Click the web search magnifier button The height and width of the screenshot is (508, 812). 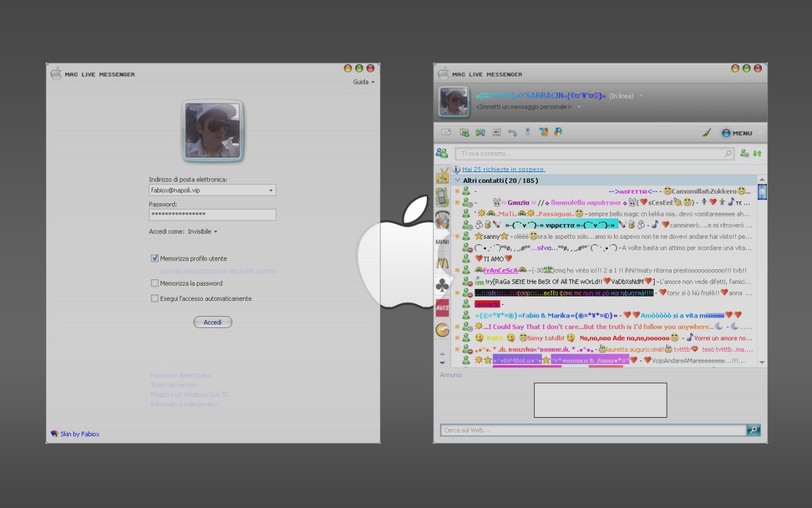(x=753, y=430)
